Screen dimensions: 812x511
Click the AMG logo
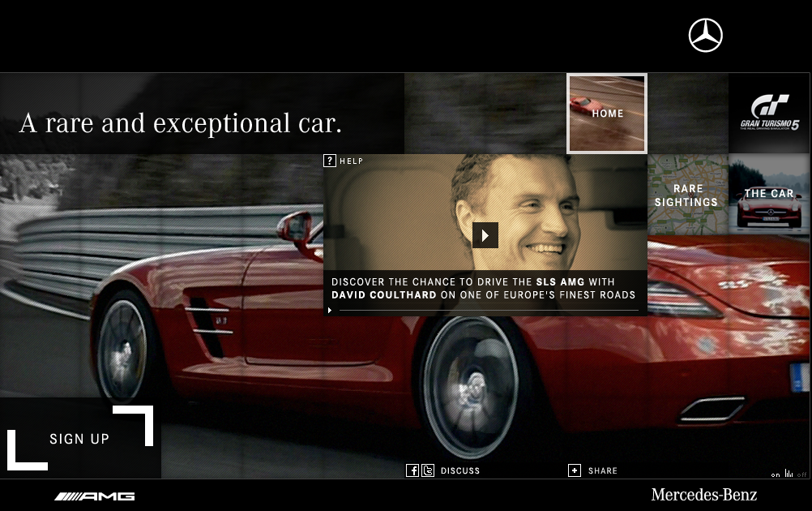tap(94, 496)
